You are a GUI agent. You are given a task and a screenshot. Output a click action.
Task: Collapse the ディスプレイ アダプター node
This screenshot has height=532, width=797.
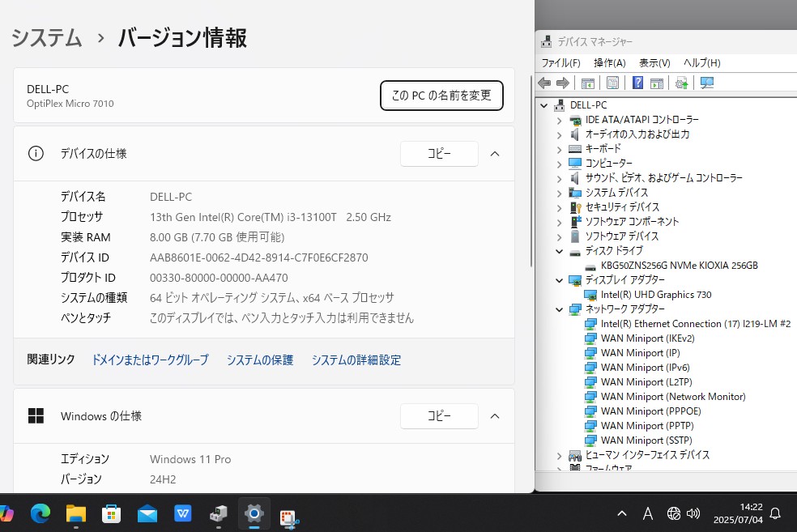559,280
